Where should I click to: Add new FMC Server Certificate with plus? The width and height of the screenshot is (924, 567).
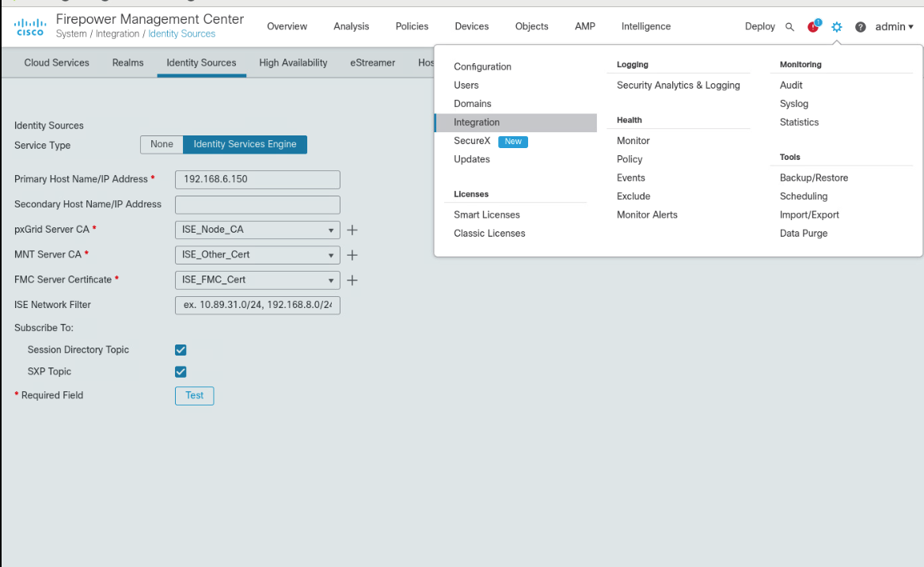(x=352, y=280)
